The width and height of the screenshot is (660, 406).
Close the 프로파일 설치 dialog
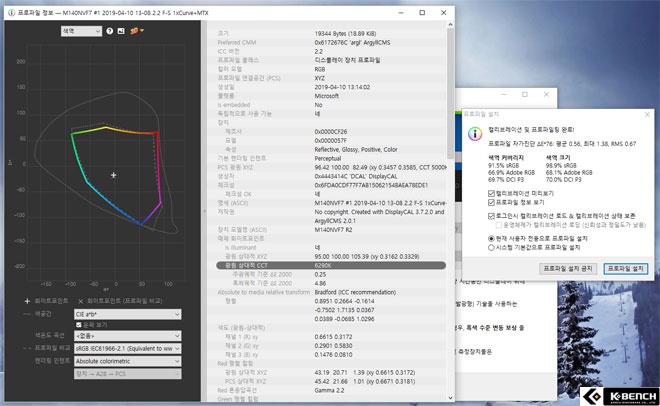(x=647, y=114)
